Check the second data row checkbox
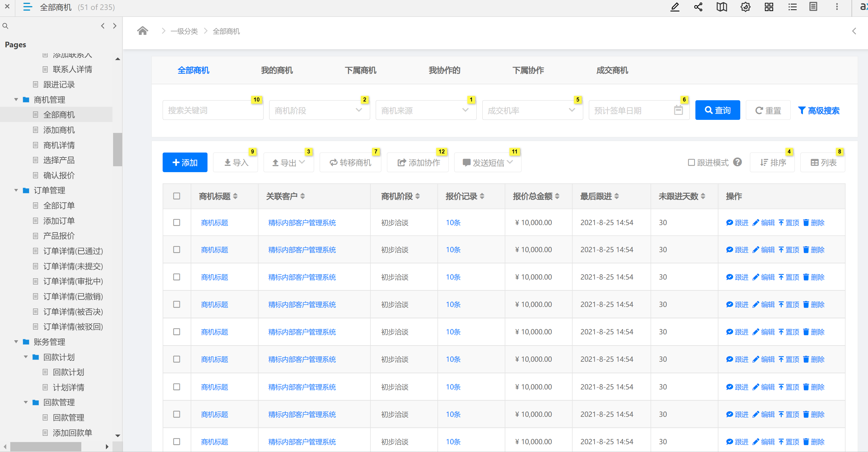Screen dimensions: 868x452 click(177, 249)
